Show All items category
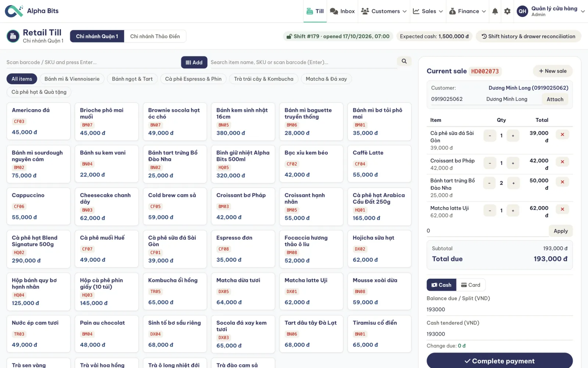Image resolution: width=588 pixels, height=368 pixels. click(22, 79)
